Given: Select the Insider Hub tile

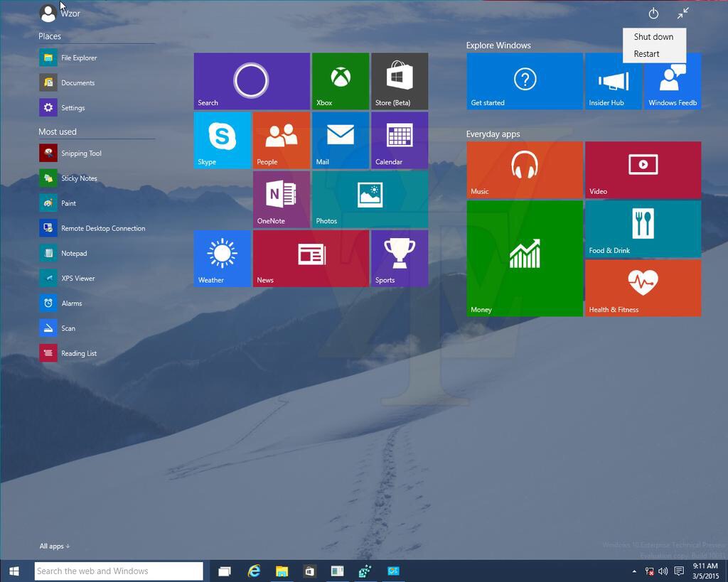Looking at the screenshot, I should [x=612, y=81].
